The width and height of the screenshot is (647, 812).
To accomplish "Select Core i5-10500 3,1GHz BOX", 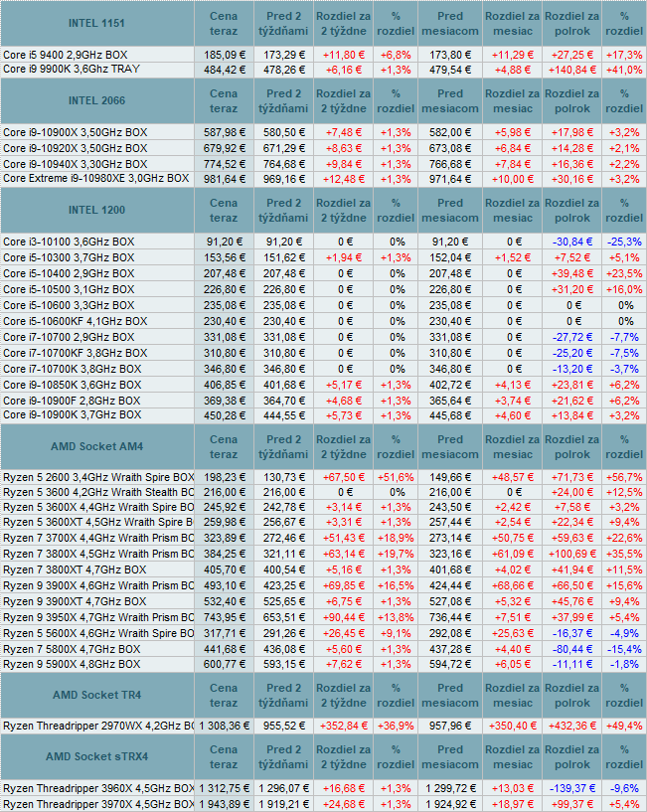I will click(x=69, y=289).
